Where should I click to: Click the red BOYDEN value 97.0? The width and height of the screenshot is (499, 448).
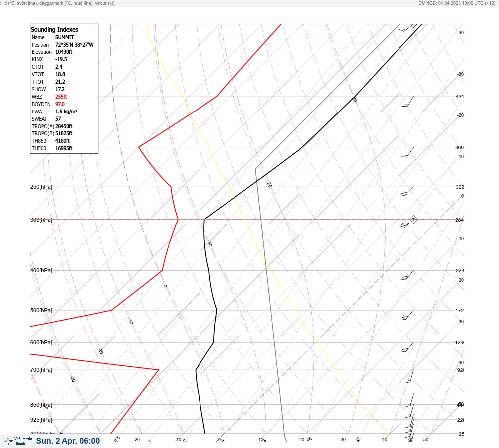pos(60,104)
